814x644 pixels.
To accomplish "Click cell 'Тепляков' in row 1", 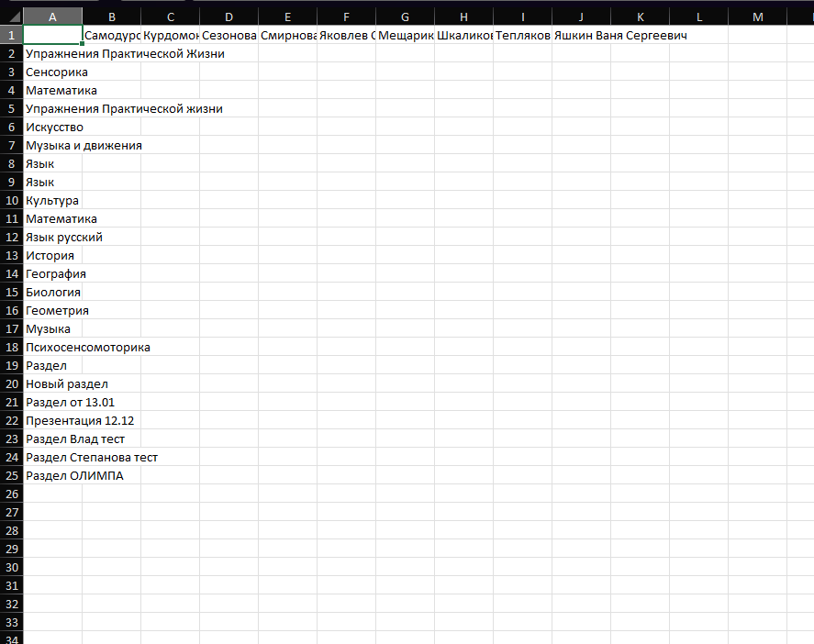I will click(x=523, y=35).
